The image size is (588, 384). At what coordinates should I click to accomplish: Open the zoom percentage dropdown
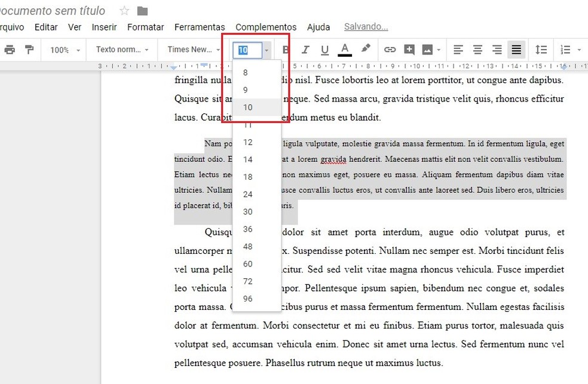(63, 50)
